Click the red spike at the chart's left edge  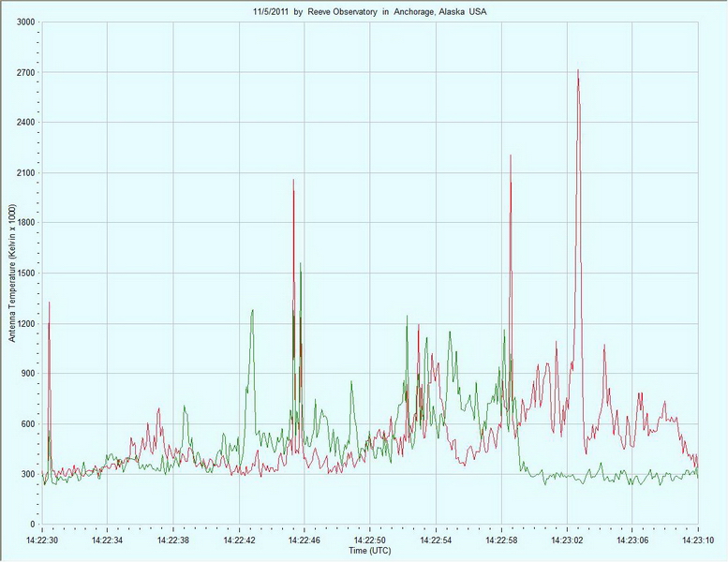(x=49, y=304)
